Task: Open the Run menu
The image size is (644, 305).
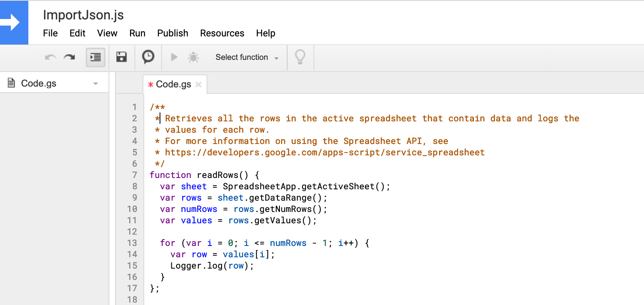Action: pos(137,33)
